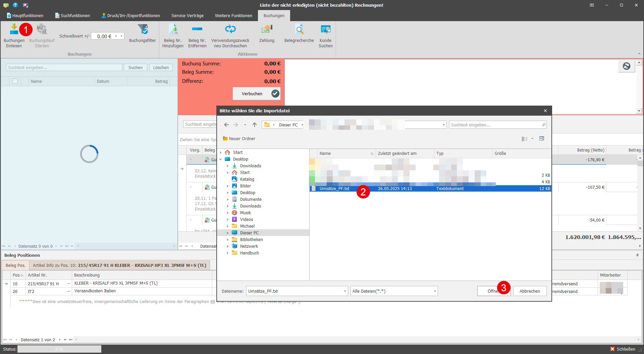Go back in the file dialog

(x=226, y=125)
